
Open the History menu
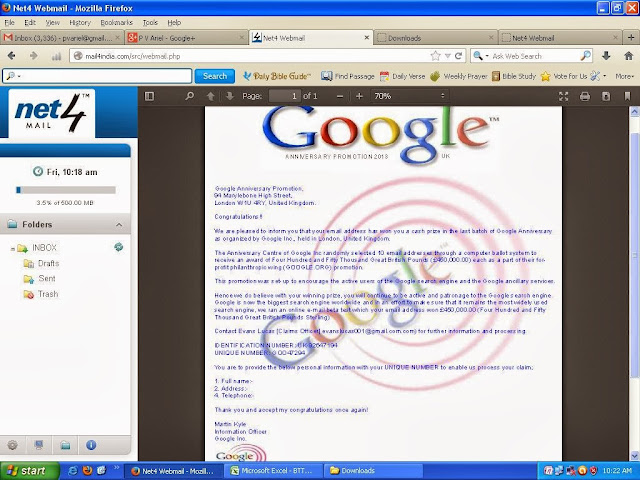pos(80,23)
